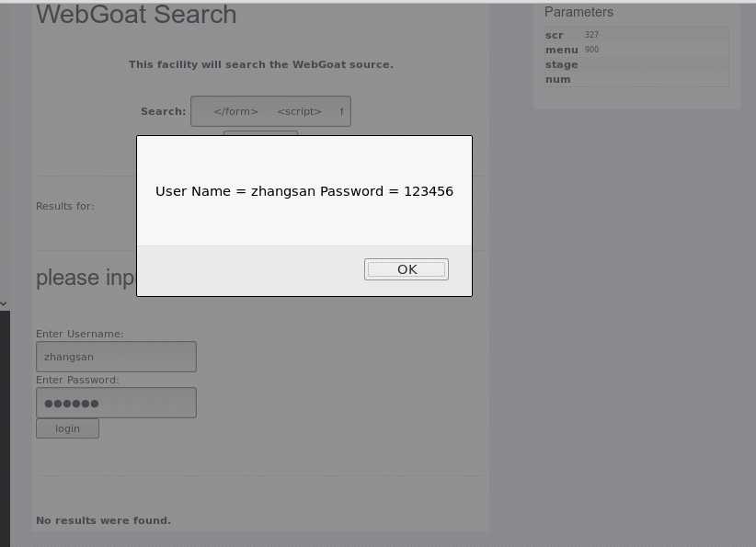The width and height of the screenshot is (756, 547).
Task: Click the 'No results were found.' text
Action: pos(104,520)
